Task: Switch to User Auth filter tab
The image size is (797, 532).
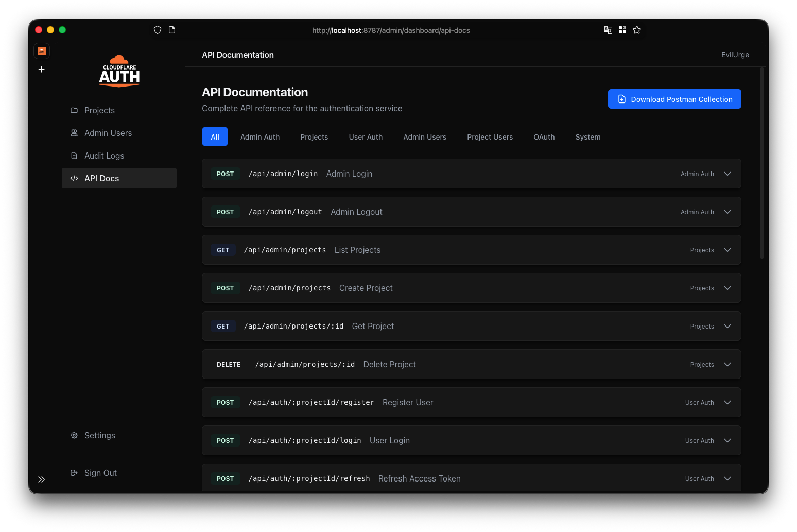Action: click(366, 137)
